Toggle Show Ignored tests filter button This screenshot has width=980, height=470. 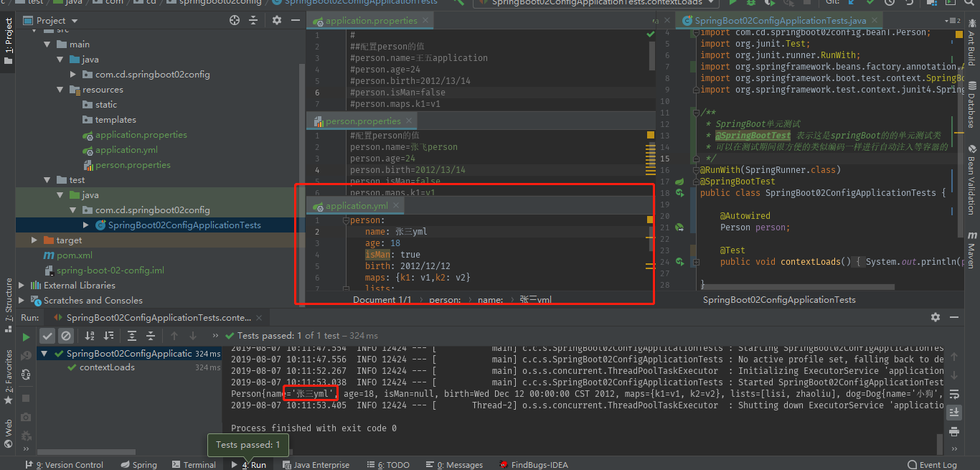pyautogui.click(x=66, y=336)
